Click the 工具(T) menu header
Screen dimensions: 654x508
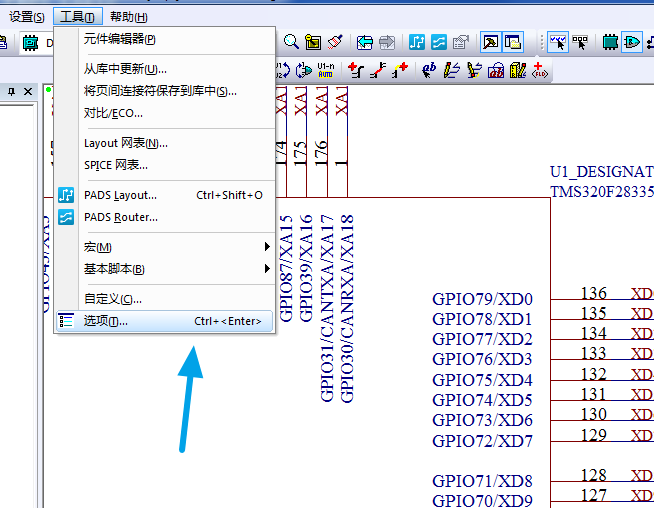click(78, 17)
